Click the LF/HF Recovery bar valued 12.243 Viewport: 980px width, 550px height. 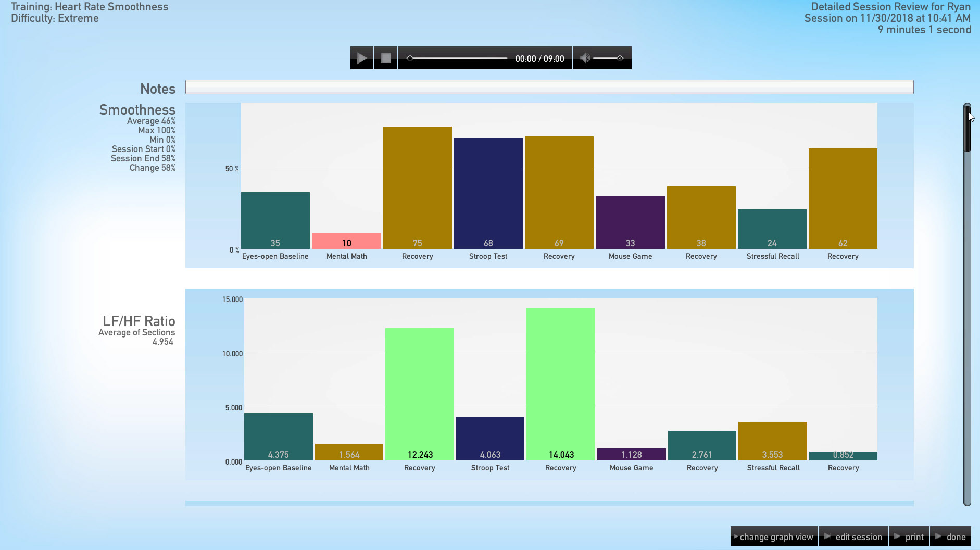click(x=419, y=394)
